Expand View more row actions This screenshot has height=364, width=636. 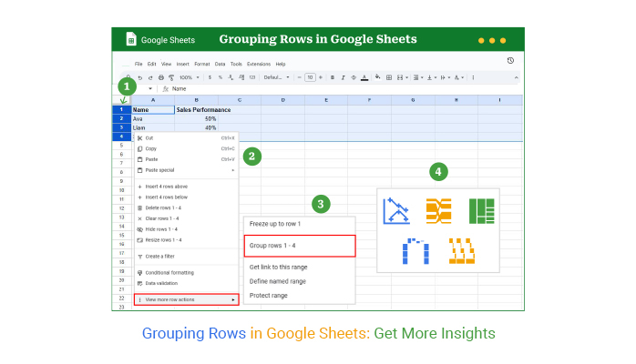click(x=186, y=299)
